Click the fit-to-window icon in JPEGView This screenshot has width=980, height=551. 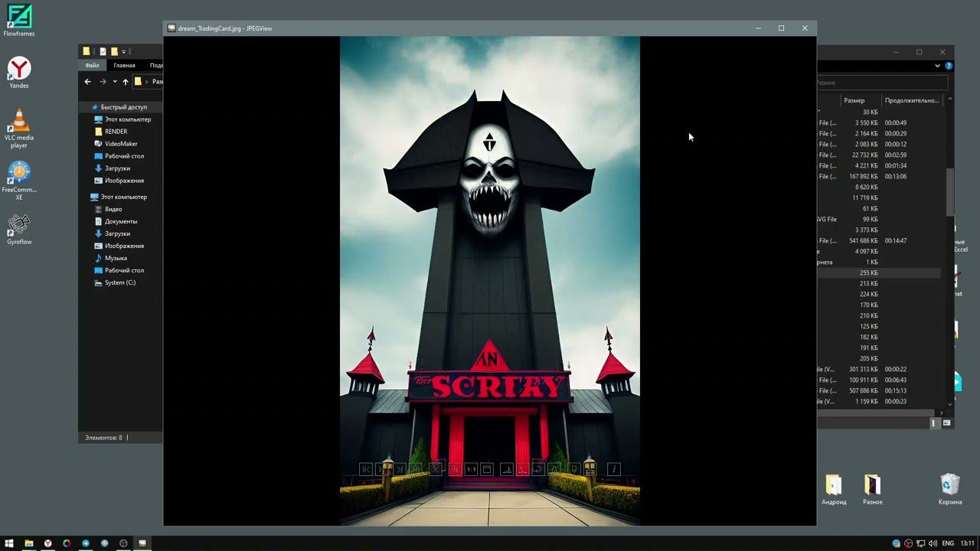tap(487, 469)
